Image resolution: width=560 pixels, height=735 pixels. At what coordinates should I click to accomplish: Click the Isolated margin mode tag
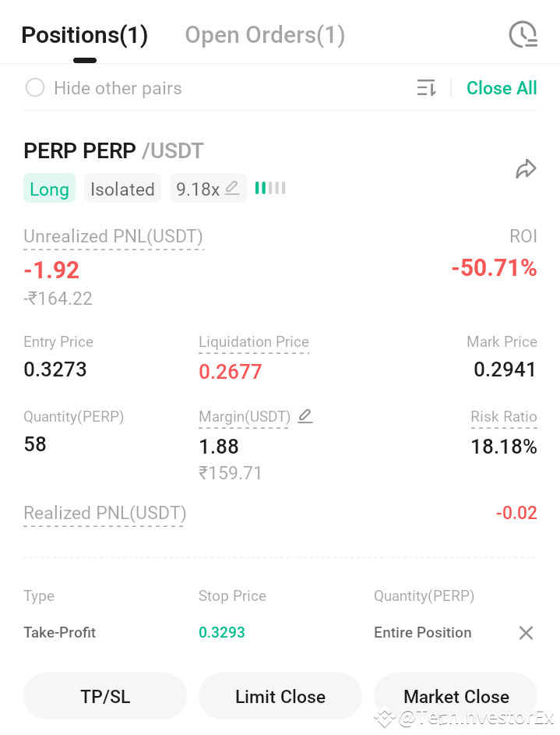click(122, 188)
